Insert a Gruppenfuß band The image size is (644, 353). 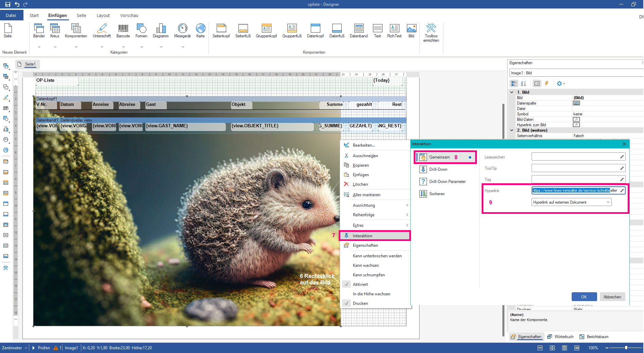click(292, 31)
